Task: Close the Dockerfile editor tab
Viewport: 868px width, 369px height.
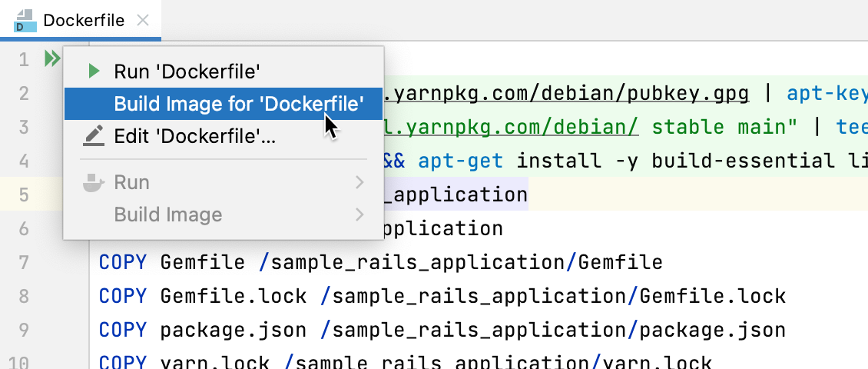Action: (x=143, y=21)
